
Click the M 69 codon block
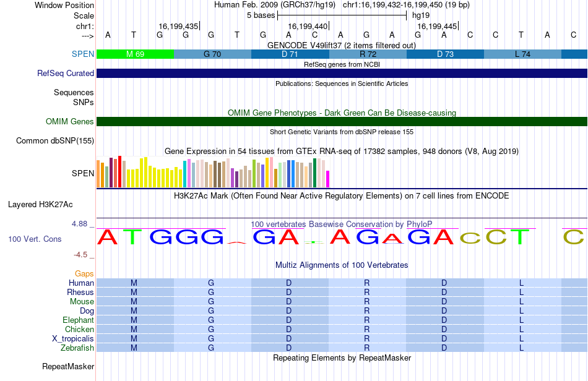[x=135, y=54]
